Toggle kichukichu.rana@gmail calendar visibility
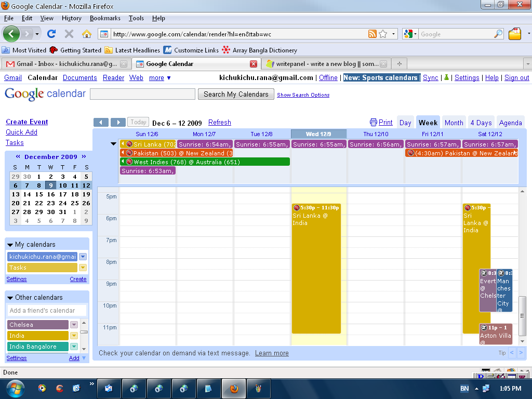Viewport: 532px width, 399px height. click(42, 257)
